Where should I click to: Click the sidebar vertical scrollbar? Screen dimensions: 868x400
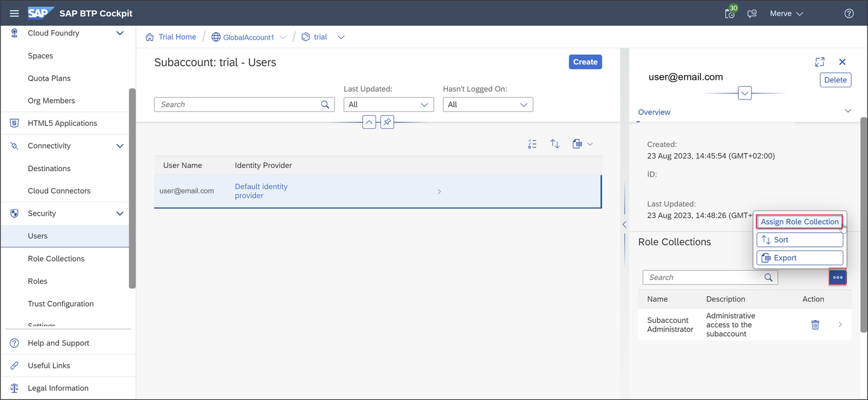click(132, 189)
